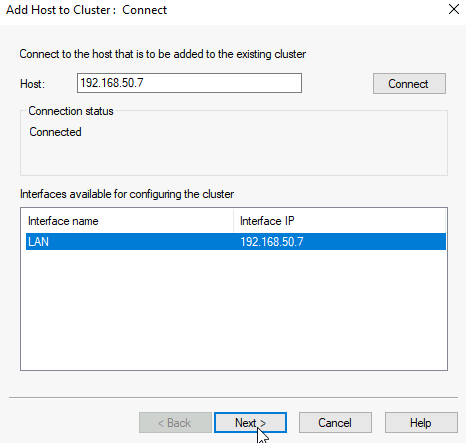Click the Connect to the host instruction text
This screenshot has height=443, width=466.
[x=163, y=54]
